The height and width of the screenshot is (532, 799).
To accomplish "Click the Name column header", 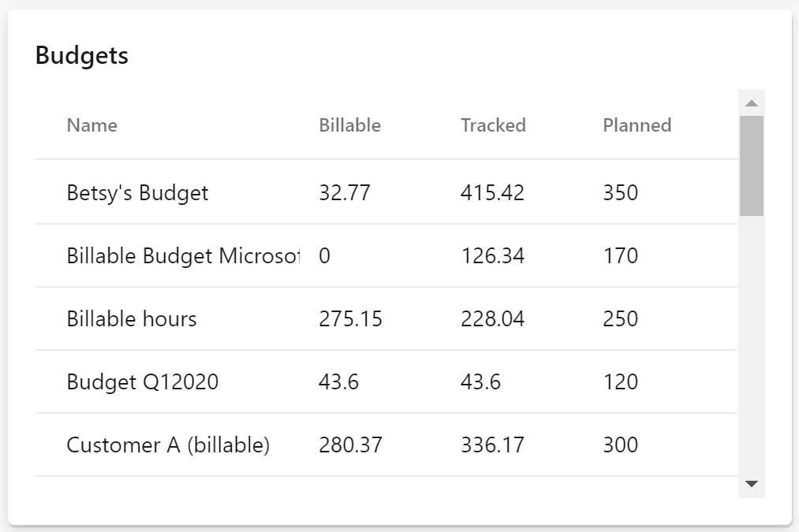I will coord(92,125).
